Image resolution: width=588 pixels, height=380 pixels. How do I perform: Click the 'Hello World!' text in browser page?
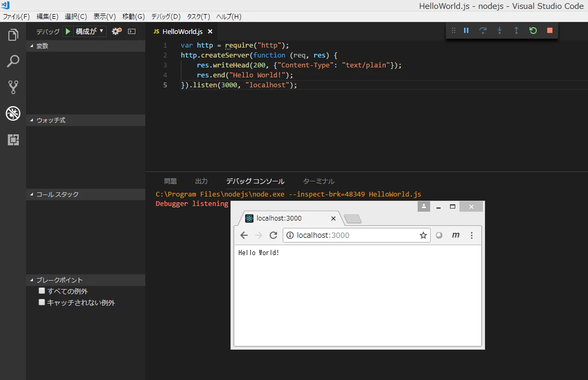259,253
